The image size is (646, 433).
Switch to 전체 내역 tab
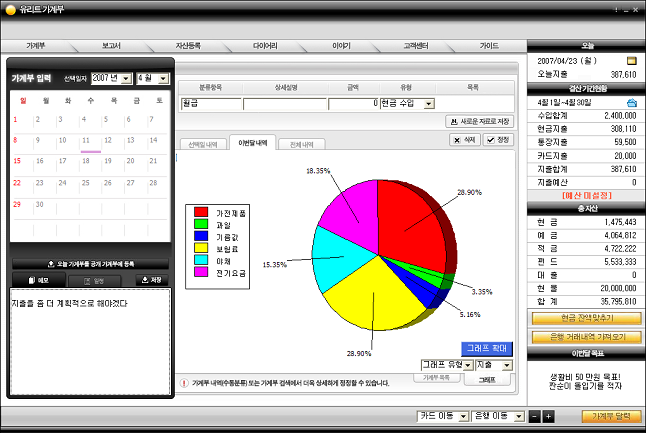[x=302, y=144]
